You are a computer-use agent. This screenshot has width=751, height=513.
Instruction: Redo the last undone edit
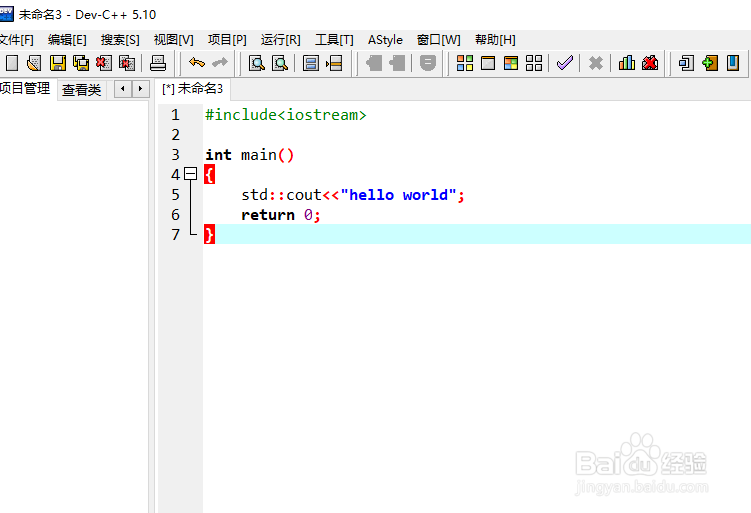coord(220,63)
